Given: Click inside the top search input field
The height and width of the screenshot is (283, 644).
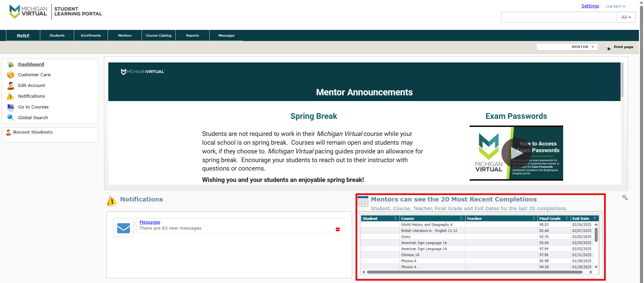Looking at the screenshot, I should click(559, 17).
